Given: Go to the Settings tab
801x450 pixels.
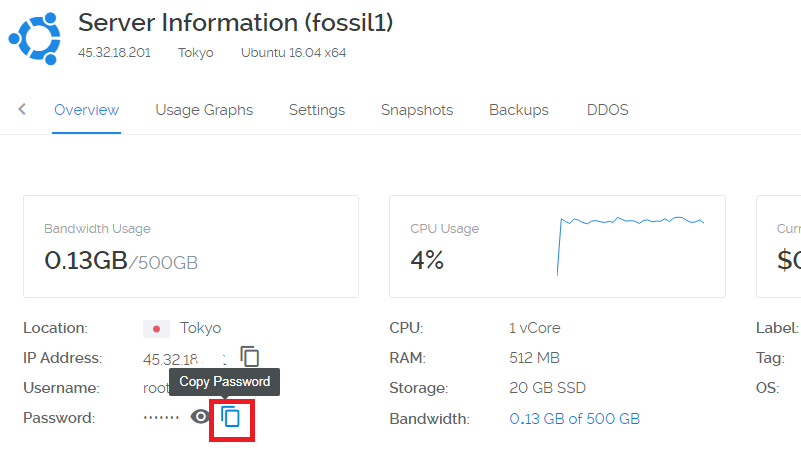Looking at the screenshot, I should 317,110.
